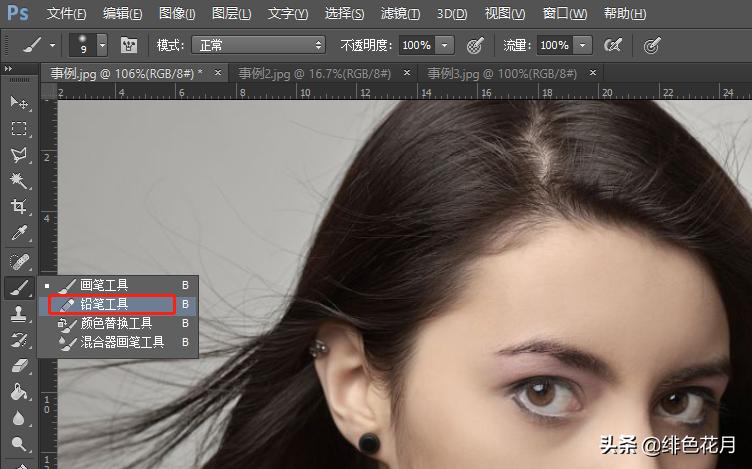Toggle the brush panel button
Image resolution: width=752 pixels, height=469 pixels.
[129, 46]
